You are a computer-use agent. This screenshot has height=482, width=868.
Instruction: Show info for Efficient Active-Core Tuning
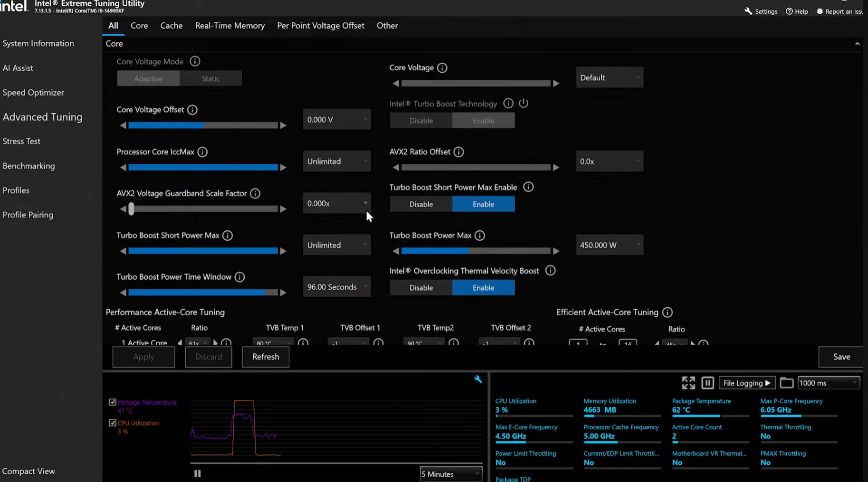668,312
